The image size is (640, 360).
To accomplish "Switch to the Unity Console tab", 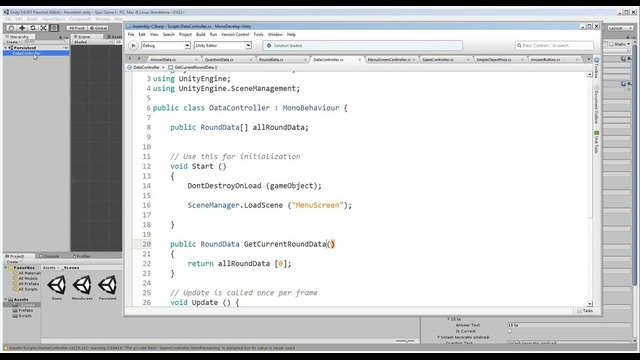I will pos(49,256).
